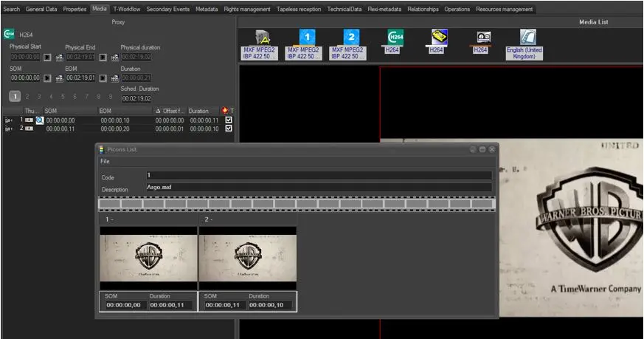
Task: Select the MXF MPEG2 media icon labeled 1
Action: (308, 38)
